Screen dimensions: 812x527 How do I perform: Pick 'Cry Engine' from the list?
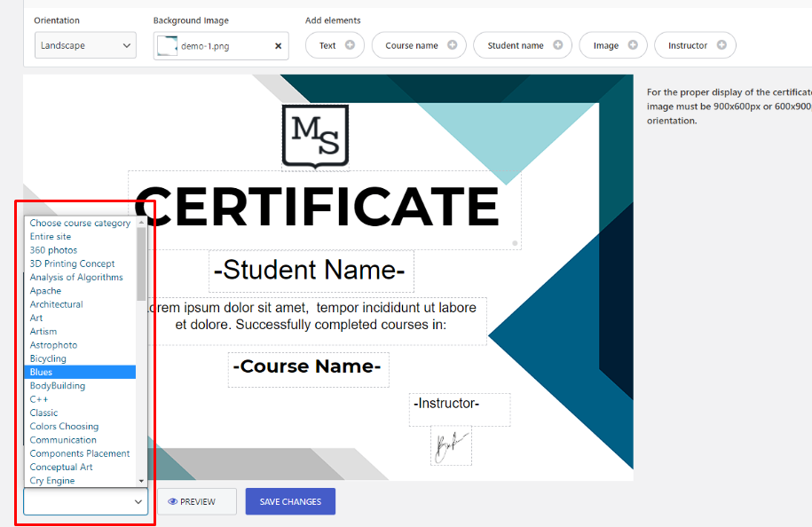pos(80,480)
